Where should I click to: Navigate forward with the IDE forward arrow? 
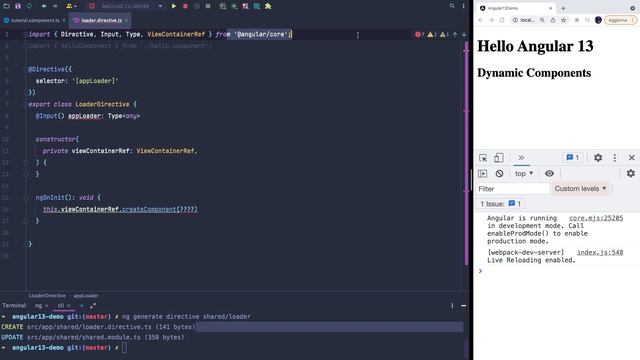(55, 6)
